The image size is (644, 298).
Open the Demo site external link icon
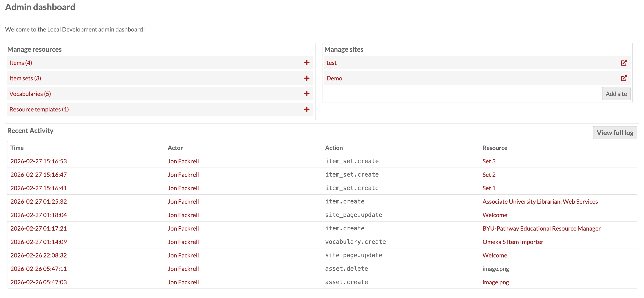click(624, 78)
